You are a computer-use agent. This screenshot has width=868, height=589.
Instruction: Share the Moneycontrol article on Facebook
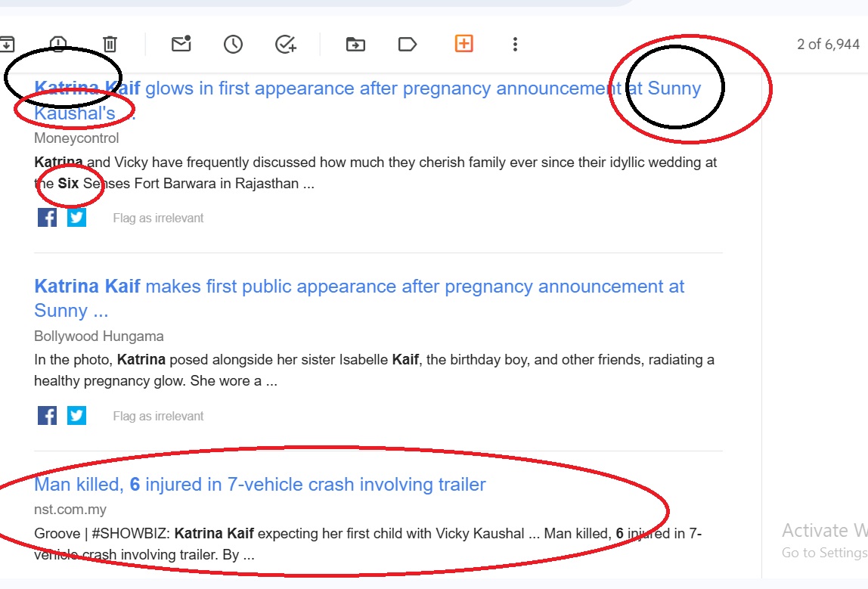pos(47,218)
